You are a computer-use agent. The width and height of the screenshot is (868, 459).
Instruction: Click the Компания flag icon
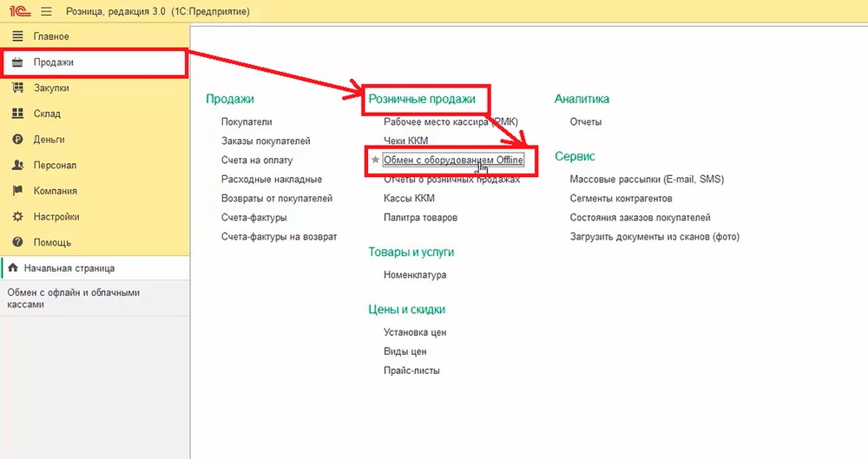[16, 191]
